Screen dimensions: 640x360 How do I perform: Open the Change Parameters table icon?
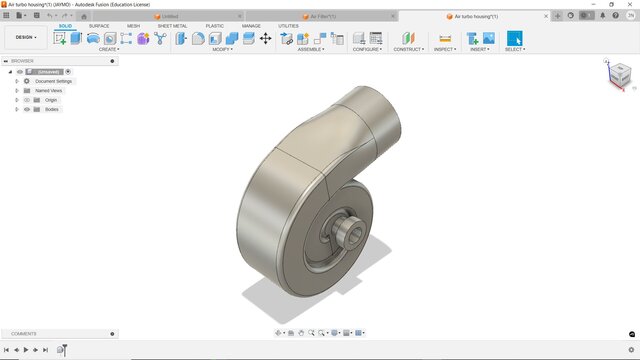(x=376, y=38)
